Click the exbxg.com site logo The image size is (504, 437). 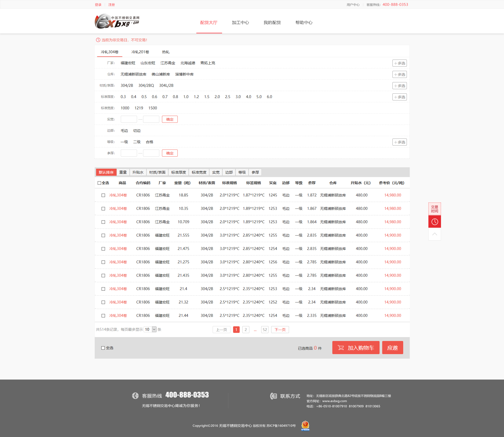tap(117, 21)
